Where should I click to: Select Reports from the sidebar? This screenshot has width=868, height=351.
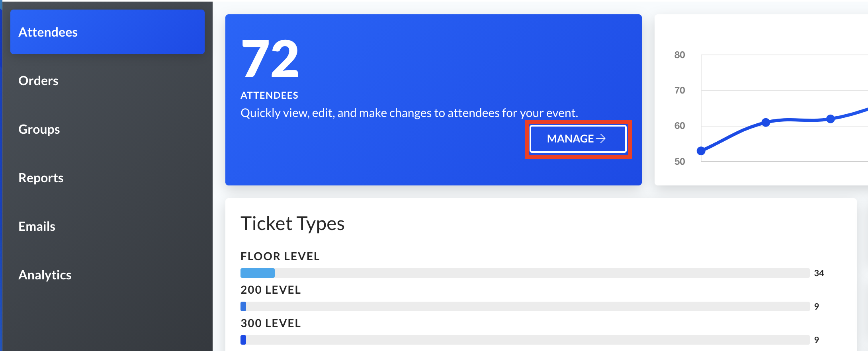(x=41, y=178)
